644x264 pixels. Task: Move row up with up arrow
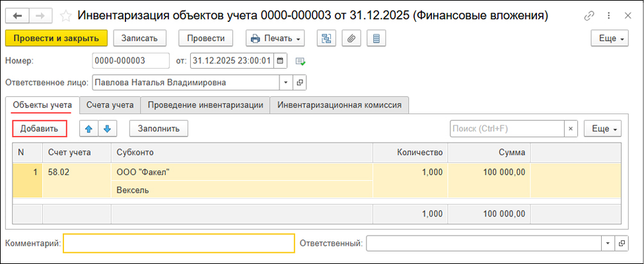point(89,128)
